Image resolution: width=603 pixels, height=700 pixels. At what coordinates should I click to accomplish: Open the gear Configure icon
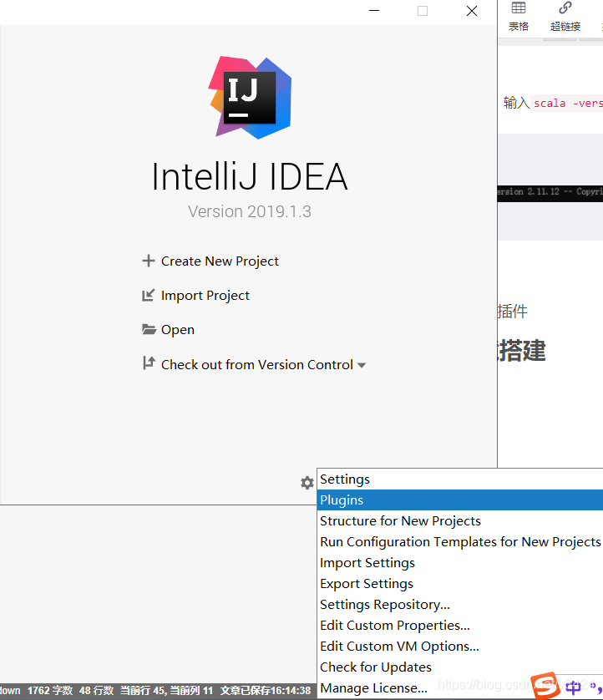click(x=307, y=483)
